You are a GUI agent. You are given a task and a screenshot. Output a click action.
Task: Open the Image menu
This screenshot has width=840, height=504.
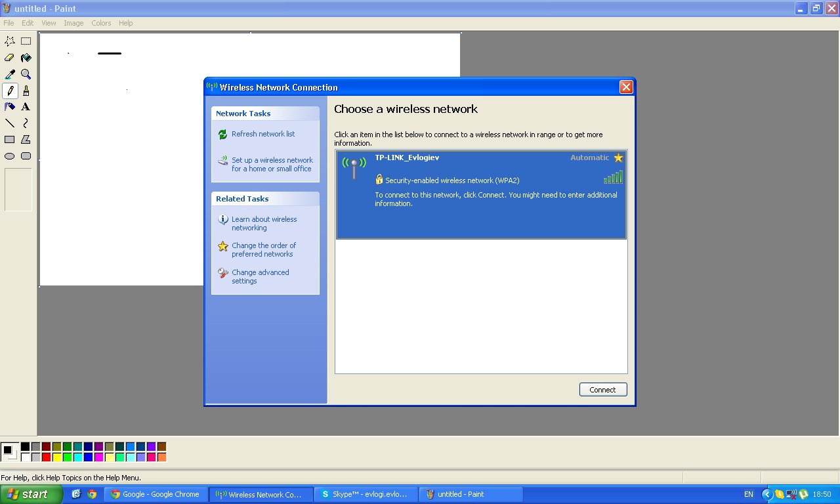73,23
